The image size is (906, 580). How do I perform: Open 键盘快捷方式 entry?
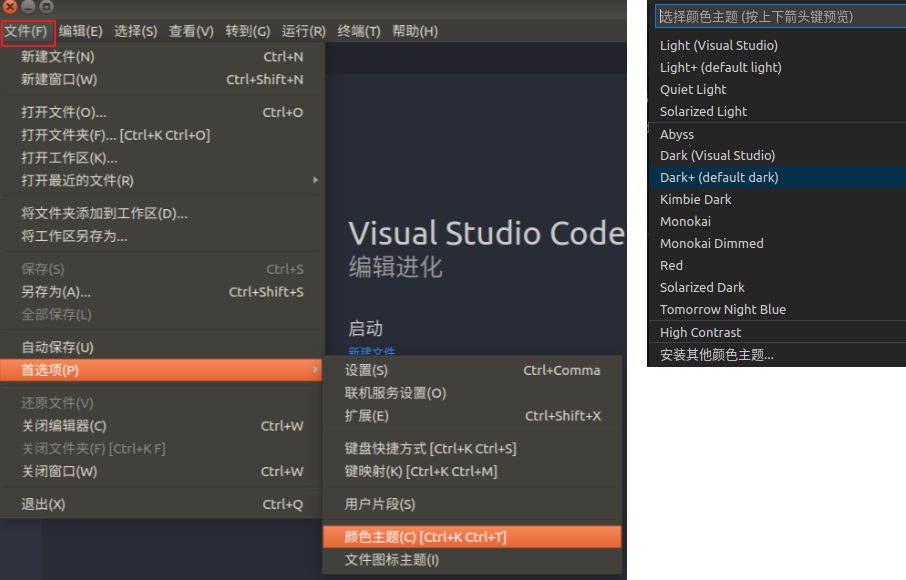(x=472, y=448)
